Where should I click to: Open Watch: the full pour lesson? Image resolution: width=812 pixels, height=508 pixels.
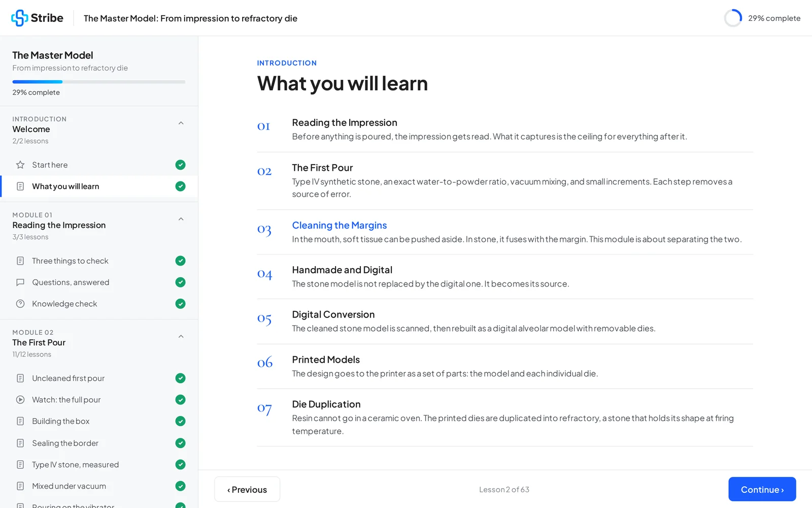[x=99, y=400]
